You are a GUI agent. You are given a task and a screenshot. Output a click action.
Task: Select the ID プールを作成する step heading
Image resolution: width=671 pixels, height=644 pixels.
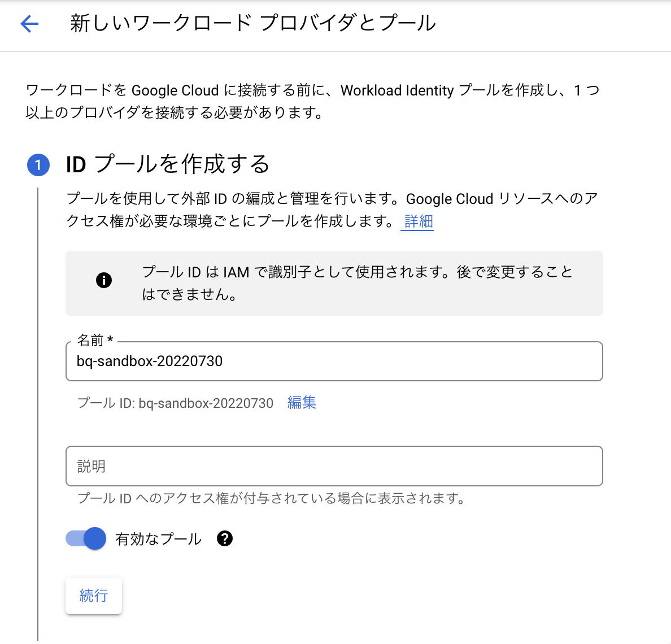point(168,164)
